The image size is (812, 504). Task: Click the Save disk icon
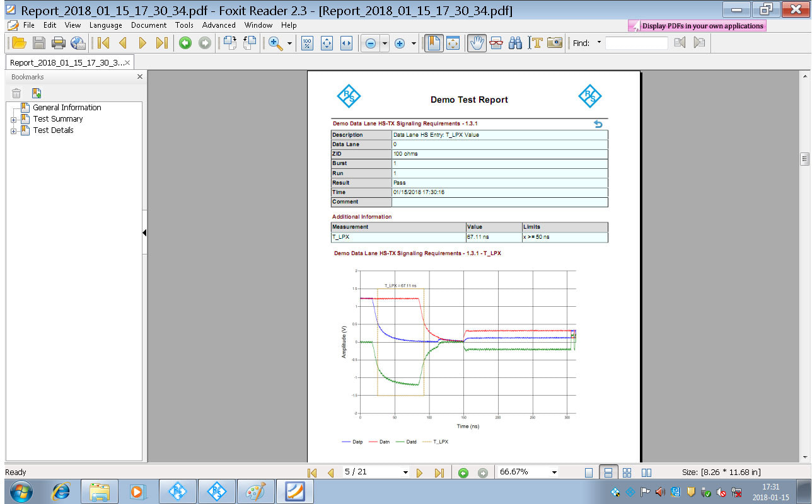coord(39,43)
